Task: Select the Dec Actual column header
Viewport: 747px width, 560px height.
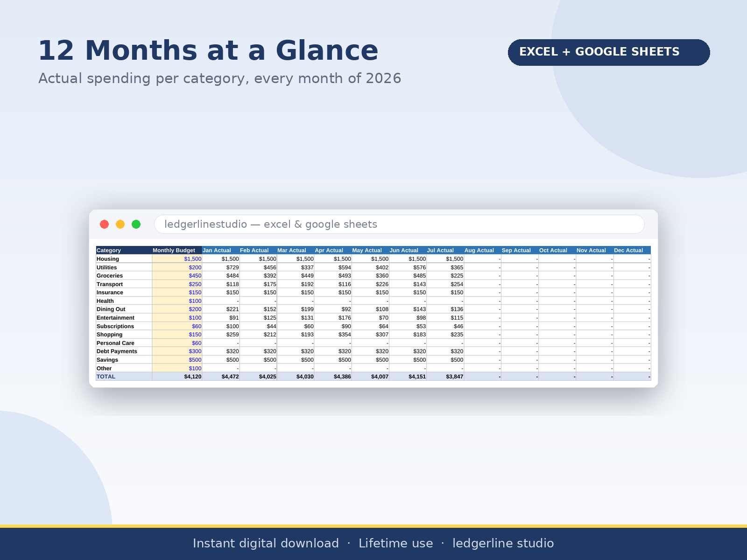Action: 632,251
